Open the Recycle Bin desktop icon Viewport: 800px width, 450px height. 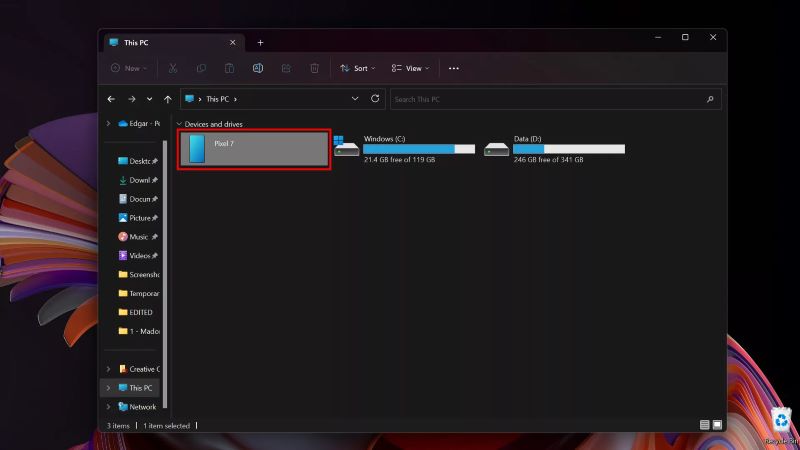781,427
